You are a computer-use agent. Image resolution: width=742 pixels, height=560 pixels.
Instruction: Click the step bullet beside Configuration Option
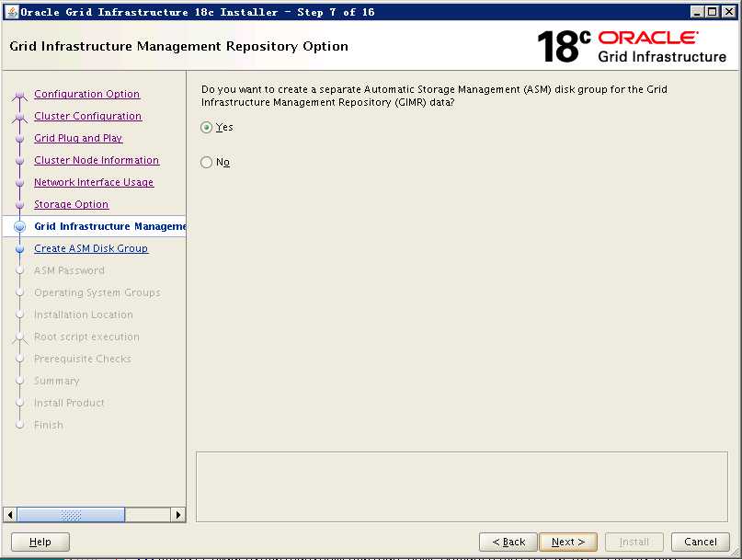pos(19,95)
